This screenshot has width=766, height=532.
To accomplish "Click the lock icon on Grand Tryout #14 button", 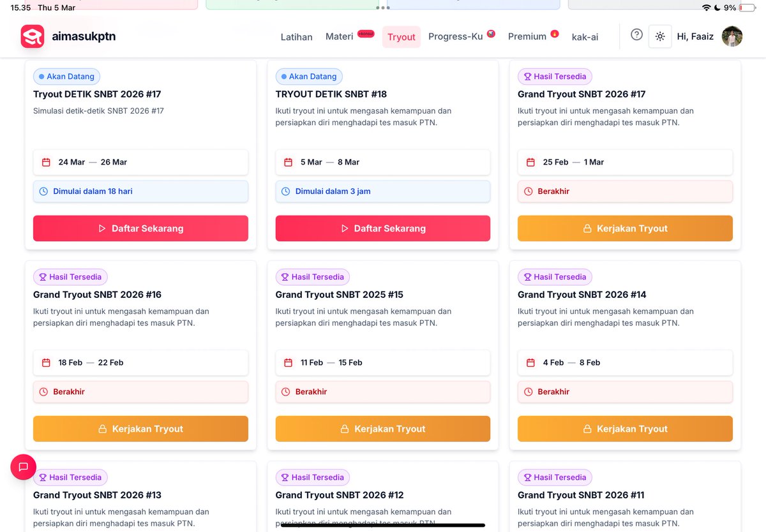I will click(x=587, y=429).
